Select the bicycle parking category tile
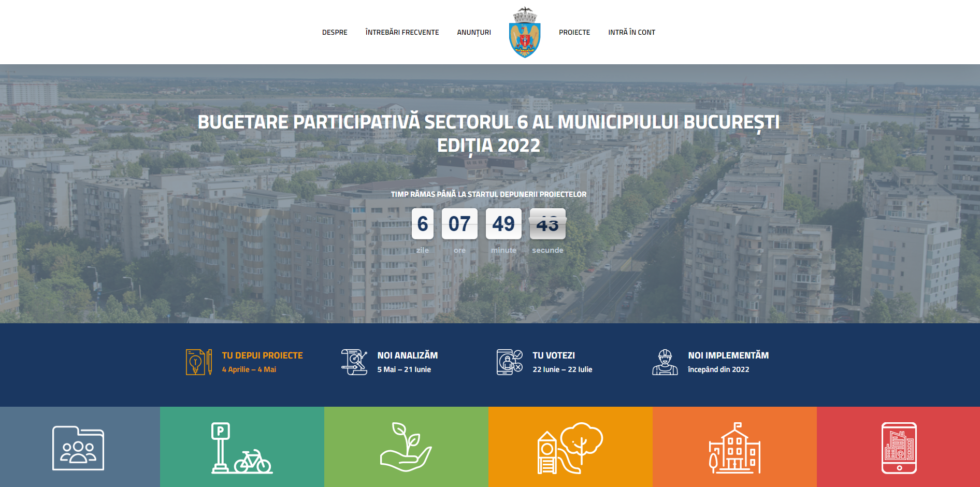Image resolution: width=980 pixels, height=487 pixels. pos(241,447)
